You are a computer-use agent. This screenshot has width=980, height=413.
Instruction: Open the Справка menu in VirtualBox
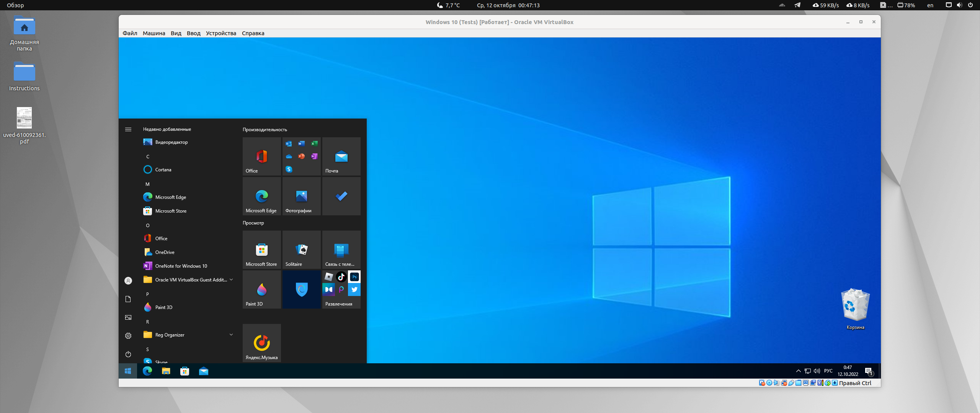(x=253, y=33)
